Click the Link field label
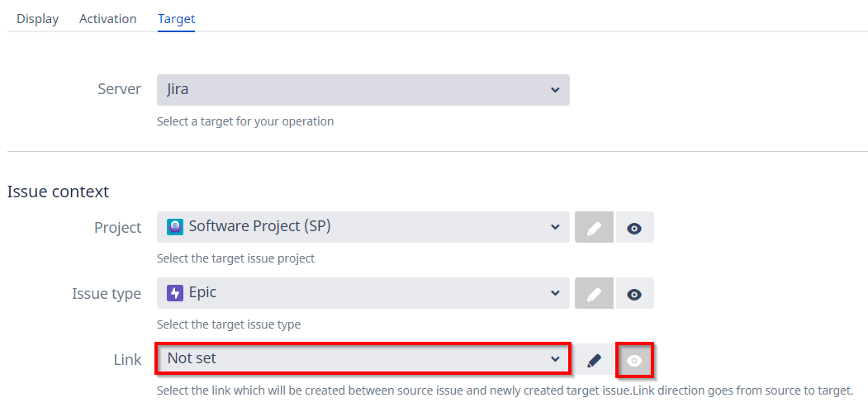868x407 pixels. [x=127, y=359]
